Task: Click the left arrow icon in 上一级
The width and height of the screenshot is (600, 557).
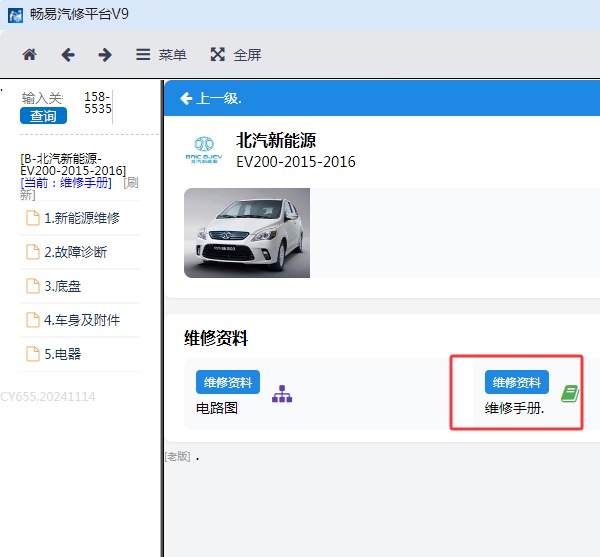Action: click(x=186, y=98)
